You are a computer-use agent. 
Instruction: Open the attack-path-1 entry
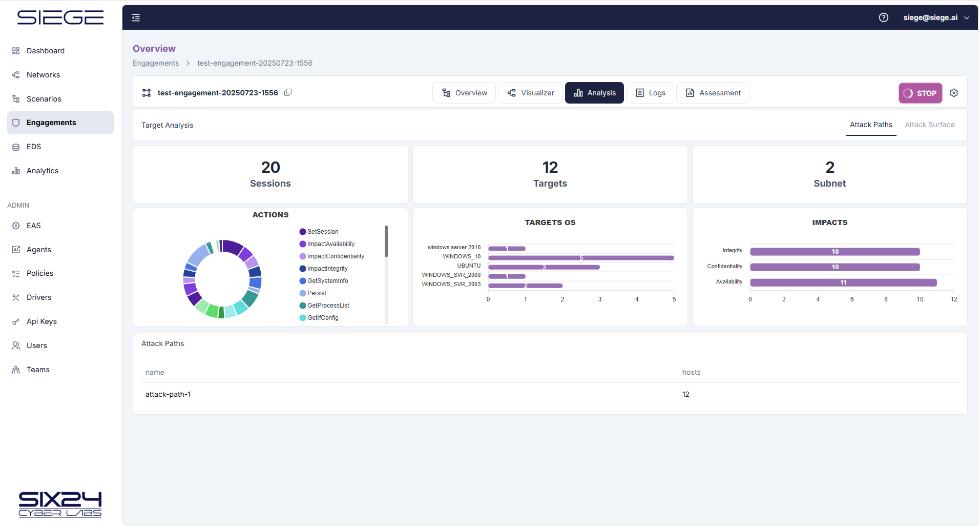[168, 394]
